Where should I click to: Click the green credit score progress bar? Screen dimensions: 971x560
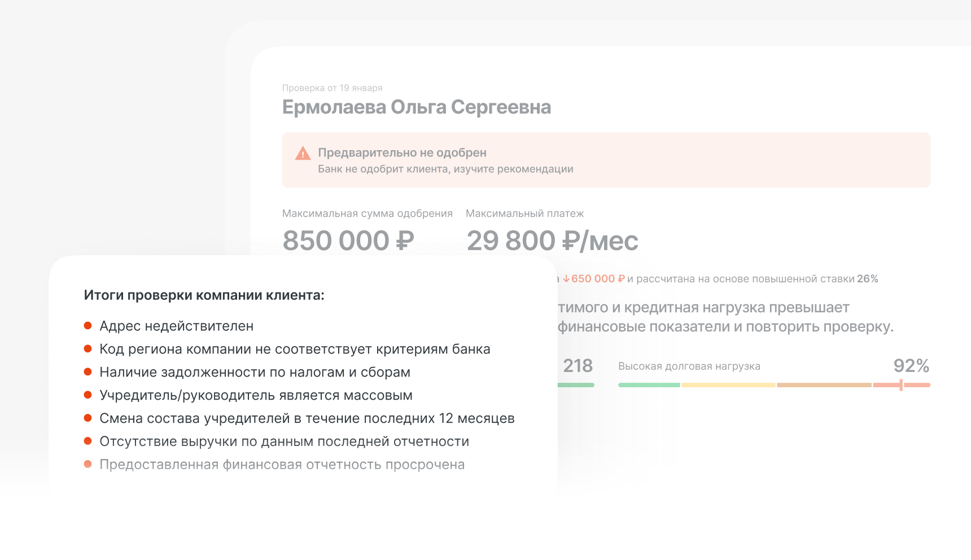click(576, 385)
